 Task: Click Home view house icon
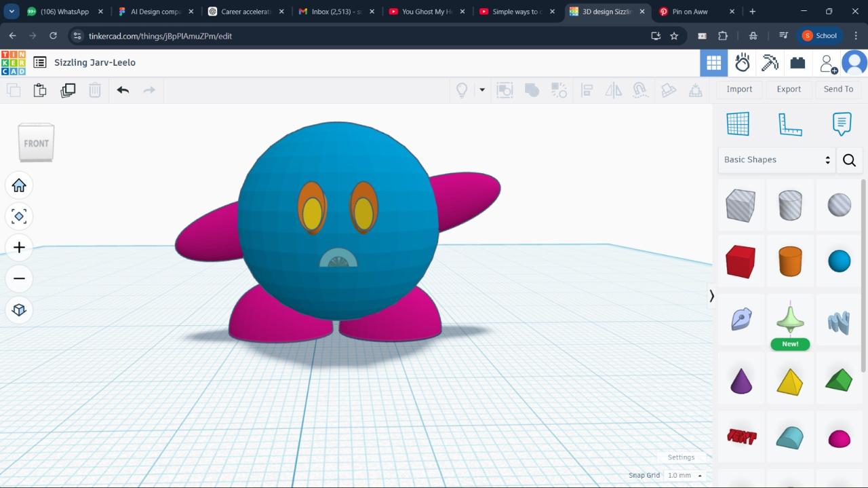(x=19, y=185)
